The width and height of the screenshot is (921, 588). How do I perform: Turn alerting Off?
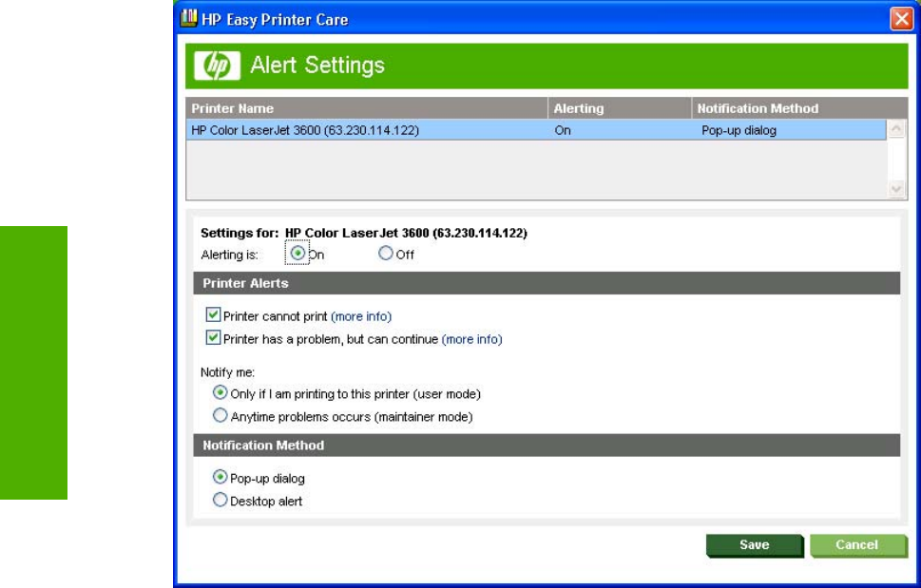[x=385, y=254]
